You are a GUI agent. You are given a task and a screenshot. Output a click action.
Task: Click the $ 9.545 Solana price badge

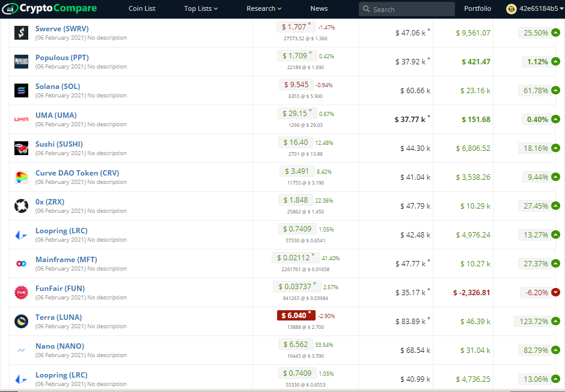point(296,84)
